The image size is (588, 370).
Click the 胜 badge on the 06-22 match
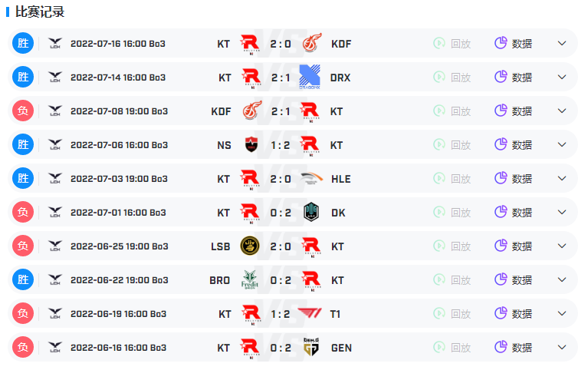click(23, 279)
